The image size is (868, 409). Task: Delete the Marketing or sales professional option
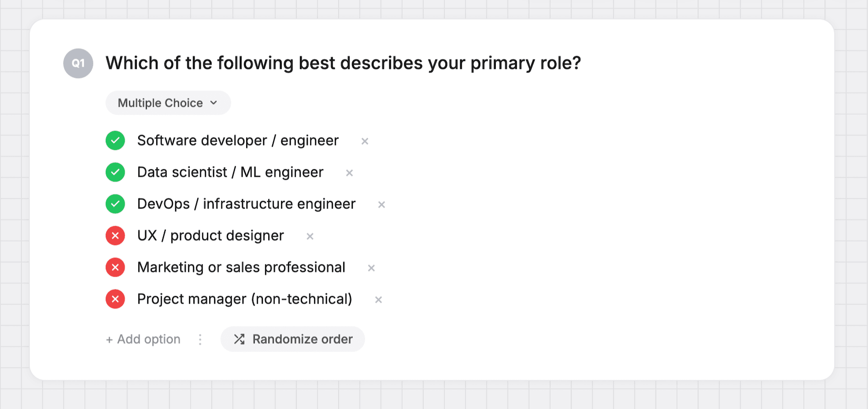[371, 268]
